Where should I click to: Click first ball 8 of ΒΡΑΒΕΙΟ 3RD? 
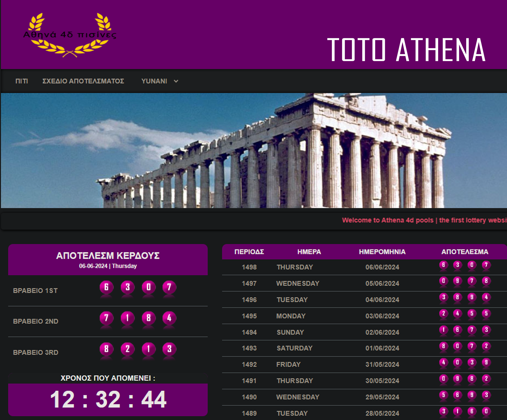[106, 349]
